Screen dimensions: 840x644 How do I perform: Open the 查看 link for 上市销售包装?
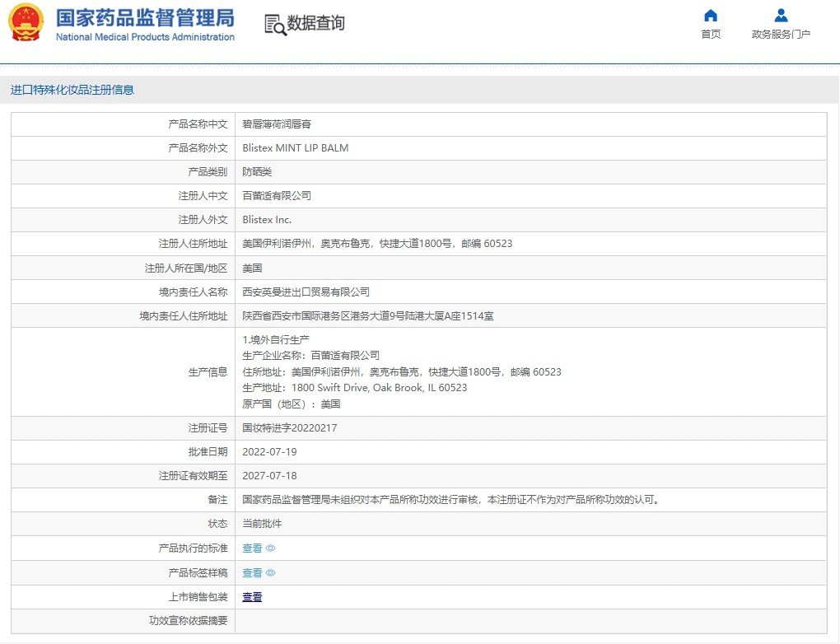[x=252, y=597]
